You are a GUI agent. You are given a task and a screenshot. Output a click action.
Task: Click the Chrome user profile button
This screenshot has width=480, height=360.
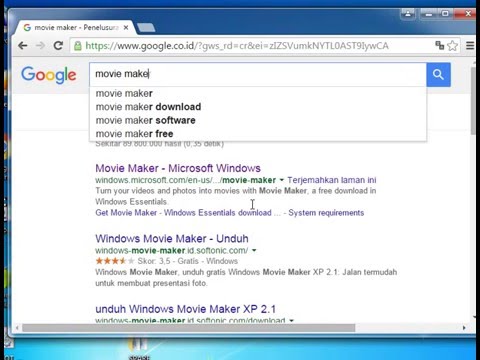408,14
